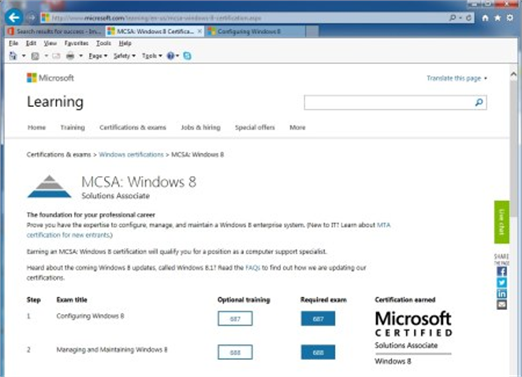Expand the Print dropdown arrow
The image size is (522, 377).
(81, 56)
